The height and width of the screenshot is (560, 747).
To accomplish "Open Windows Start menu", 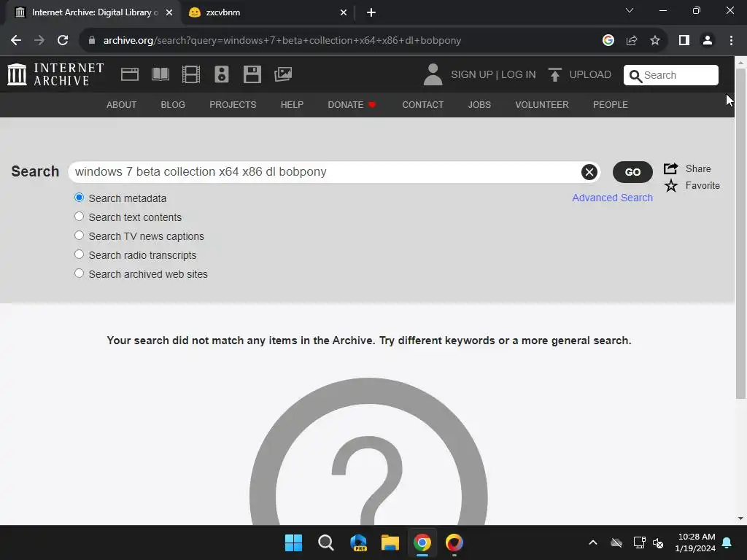I will (293, 542).
